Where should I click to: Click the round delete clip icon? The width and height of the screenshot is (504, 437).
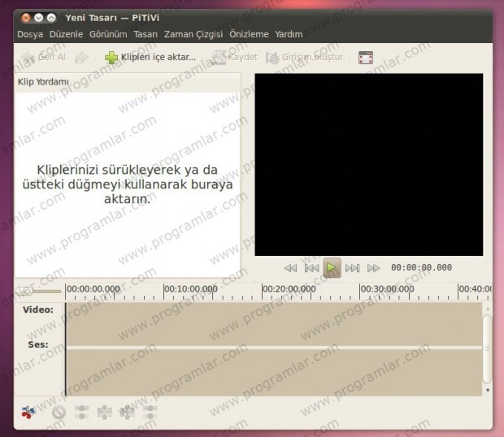coord(59,413)
